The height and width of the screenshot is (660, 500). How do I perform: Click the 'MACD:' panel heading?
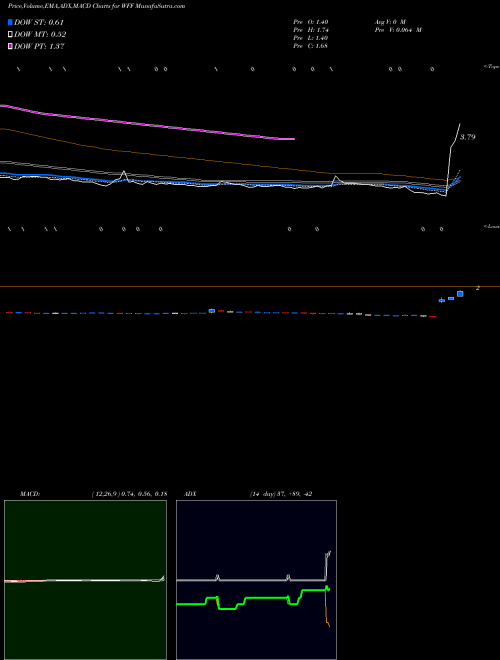coord(30,494)
